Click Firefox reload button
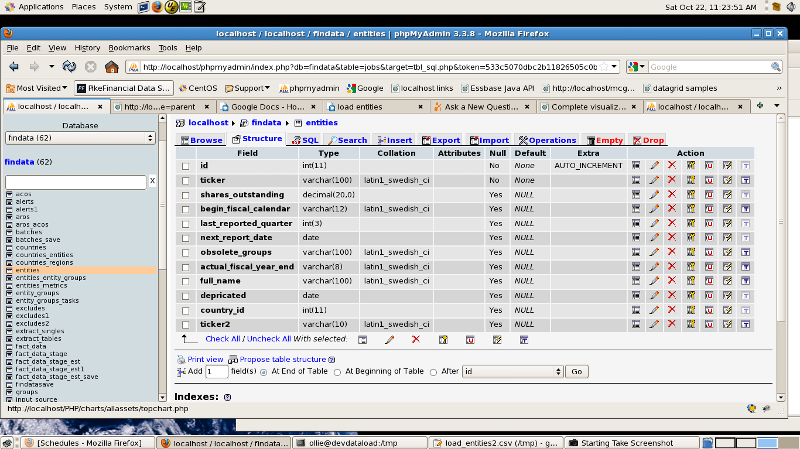Image resolution: width=800 pixels, height=449 pixels. pos(69,67)
